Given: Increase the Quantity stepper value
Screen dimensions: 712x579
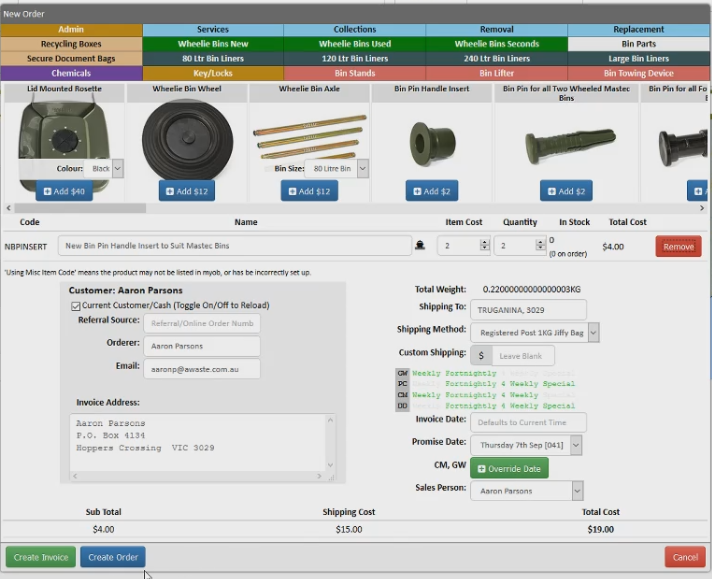Looking at the screenshot, I should pyautogui.click(x=540, y=242).
